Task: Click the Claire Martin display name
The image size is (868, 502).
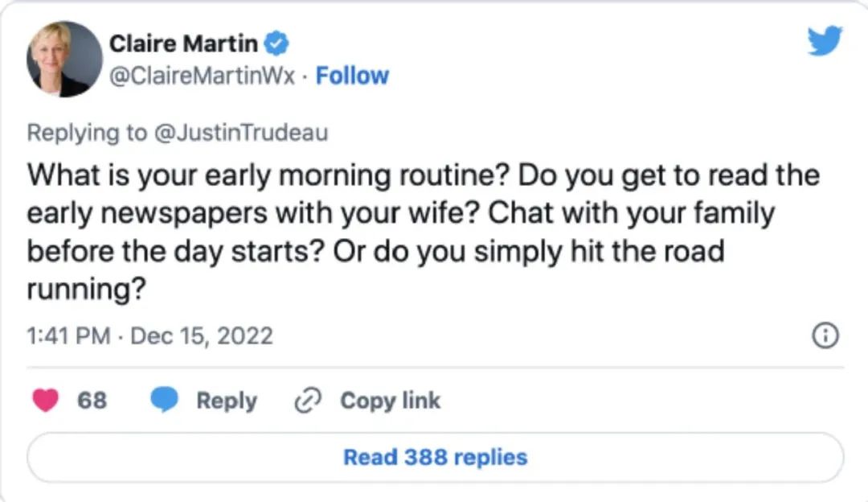Action: (x=183, y=43)
